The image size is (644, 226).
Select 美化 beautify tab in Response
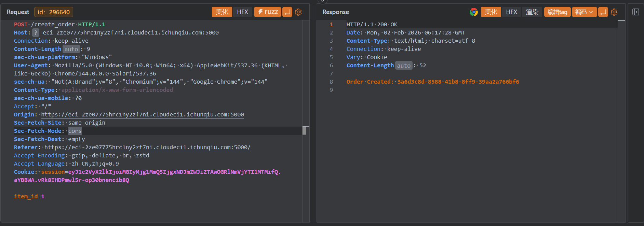tap(491, 12)
